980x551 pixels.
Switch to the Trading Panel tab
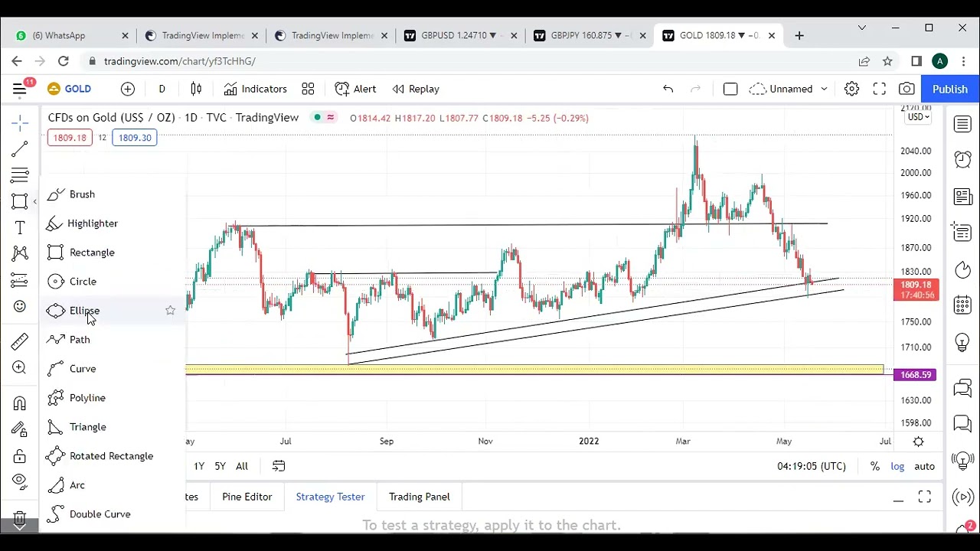click(x=419, y=497)
